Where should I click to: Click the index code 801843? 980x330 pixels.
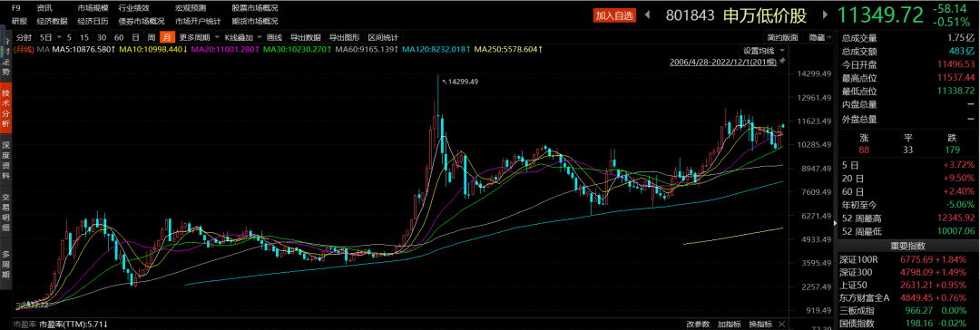tap(690, 15)
